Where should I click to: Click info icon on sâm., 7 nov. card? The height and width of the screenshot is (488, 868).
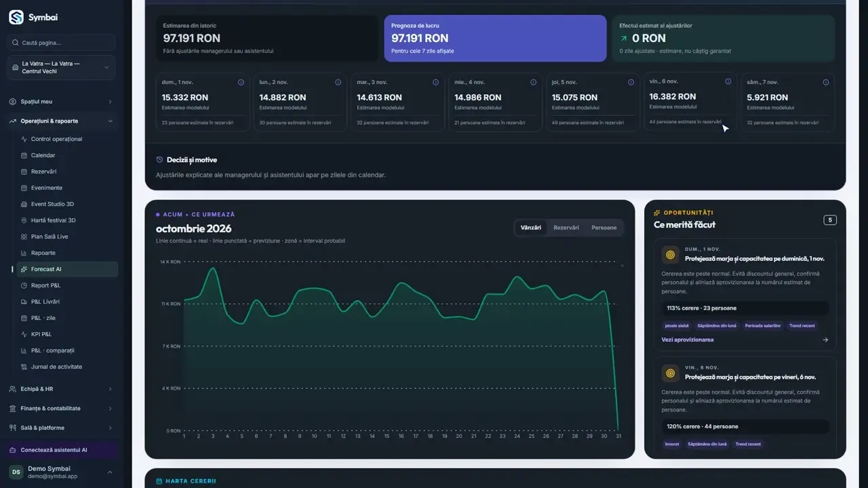[x=826, y=82]
